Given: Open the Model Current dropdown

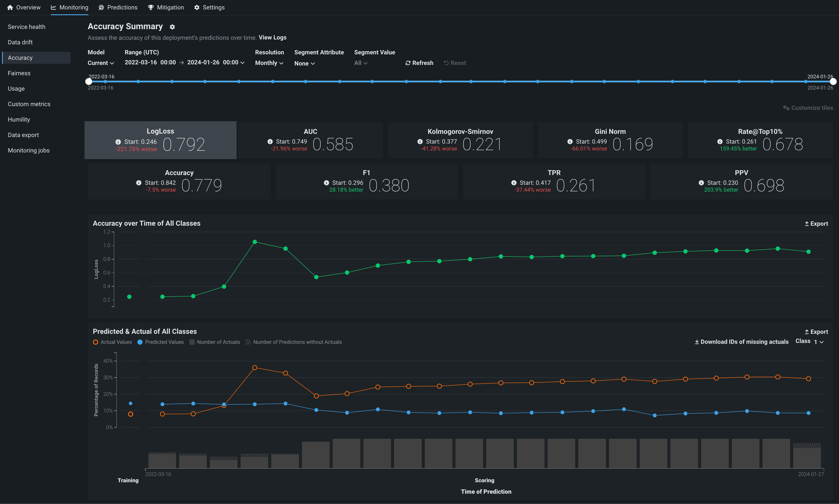Looking at the screenshot, I should pos(100,63).
